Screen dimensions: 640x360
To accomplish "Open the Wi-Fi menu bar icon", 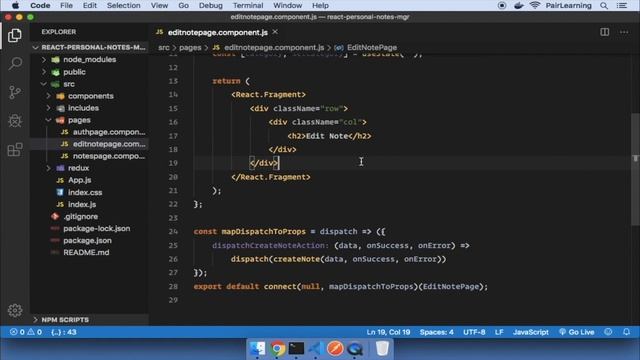I will [535, 5].
